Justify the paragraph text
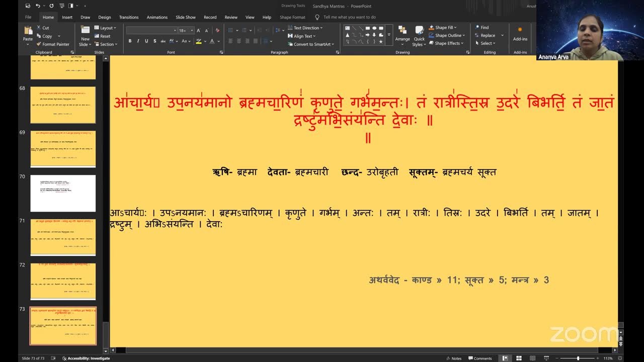This screenshot has width=644, height=362. (x=256, y=41)
